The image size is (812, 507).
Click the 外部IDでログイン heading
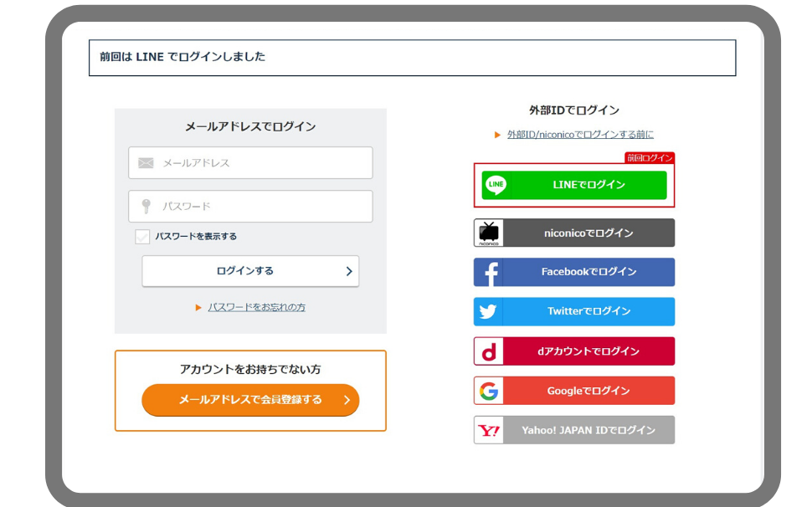click(574, 110)
